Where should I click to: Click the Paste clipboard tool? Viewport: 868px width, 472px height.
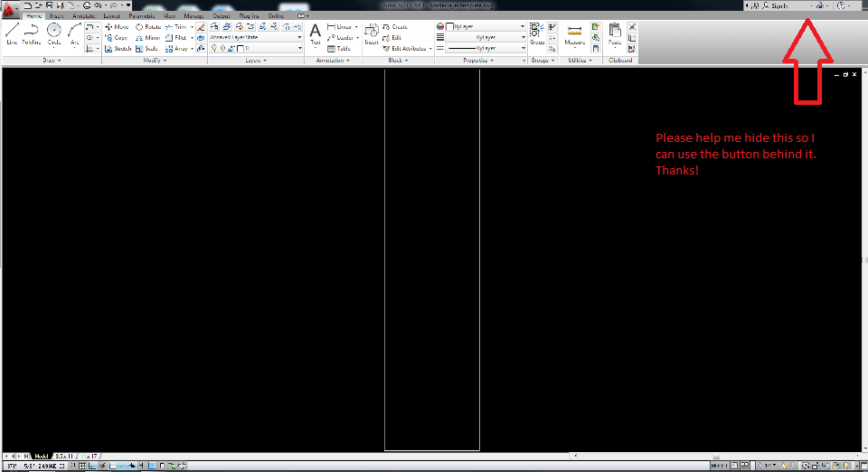pos(615,33)
